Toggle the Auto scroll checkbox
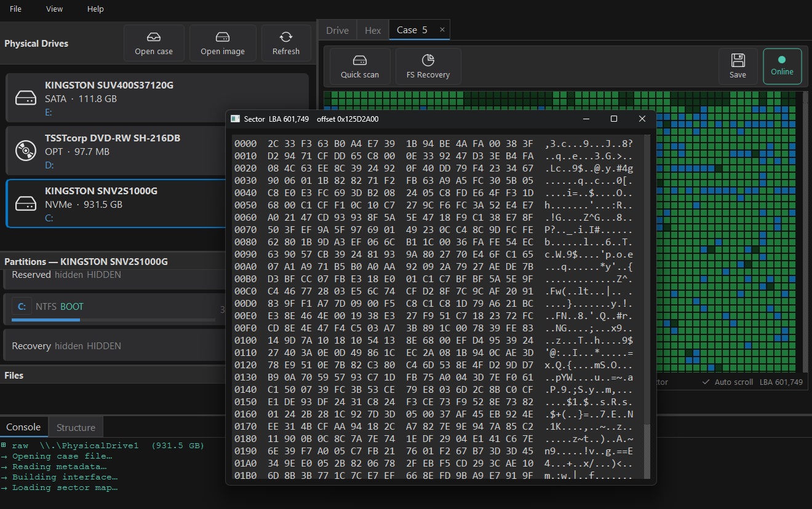The image size is (812, 509). (706, 382)
